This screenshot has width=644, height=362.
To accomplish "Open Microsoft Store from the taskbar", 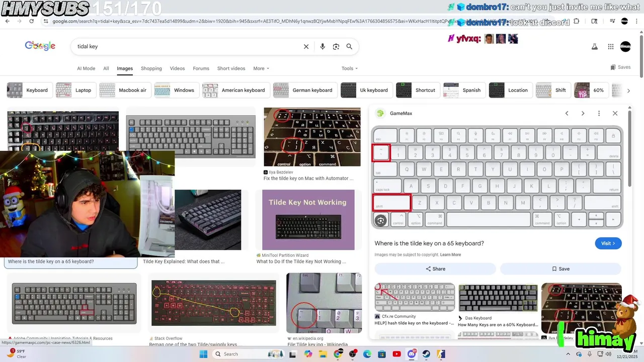I will coord(382,354).
